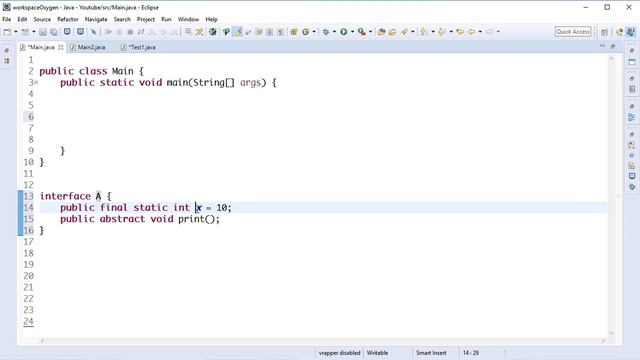Viewport: 640px width, 360px height.
Task: Open minimized Package Explorer icon on left
Action: [7, 61]
